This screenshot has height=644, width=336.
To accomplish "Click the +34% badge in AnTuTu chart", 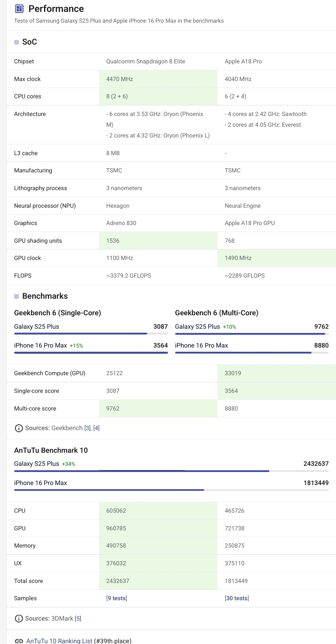I will click(69, 464).
